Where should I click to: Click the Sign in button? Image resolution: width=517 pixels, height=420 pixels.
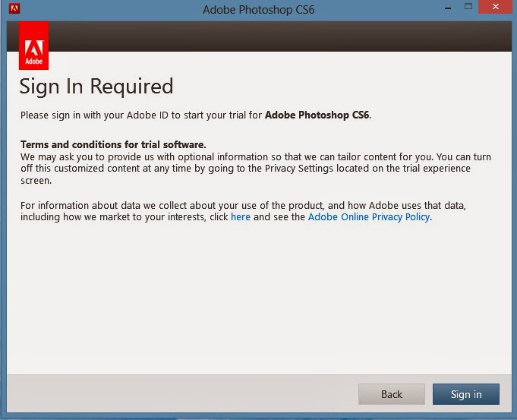coord(466,394)
